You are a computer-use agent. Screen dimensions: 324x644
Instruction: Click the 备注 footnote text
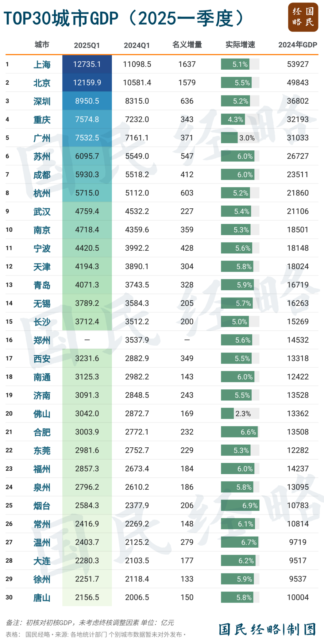pos(90,623)
